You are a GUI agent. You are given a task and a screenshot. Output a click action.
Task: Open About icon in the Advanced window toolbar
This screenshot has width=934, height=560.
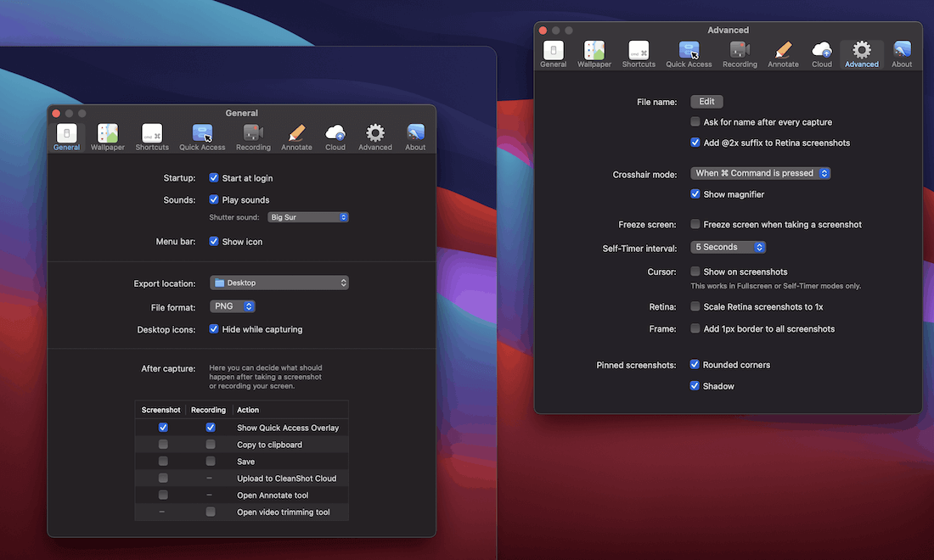point(902,51)
